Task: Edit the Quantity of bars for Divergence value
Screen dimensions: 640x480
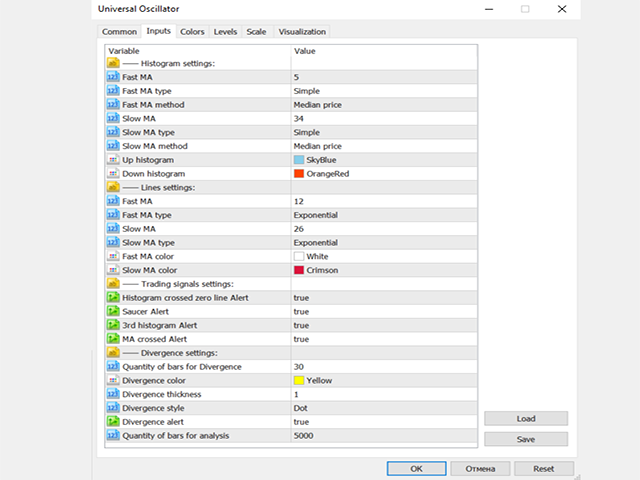Action: click(x=380, y=367)
